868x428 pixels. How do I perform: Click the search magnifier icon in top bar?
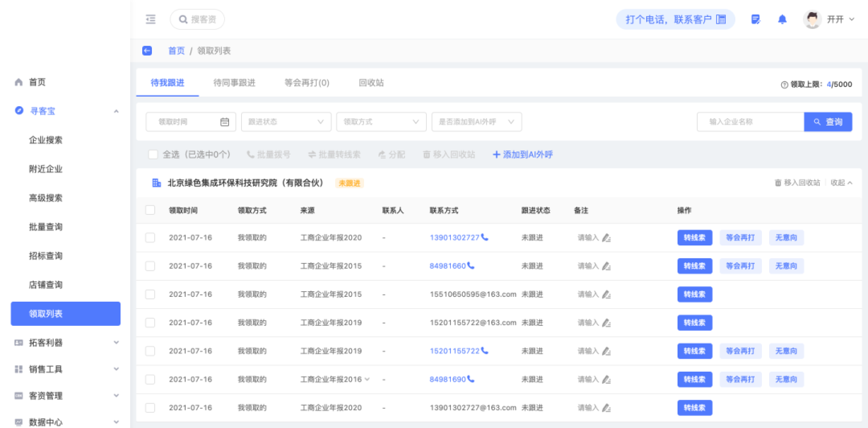click(x=183, y=19)
